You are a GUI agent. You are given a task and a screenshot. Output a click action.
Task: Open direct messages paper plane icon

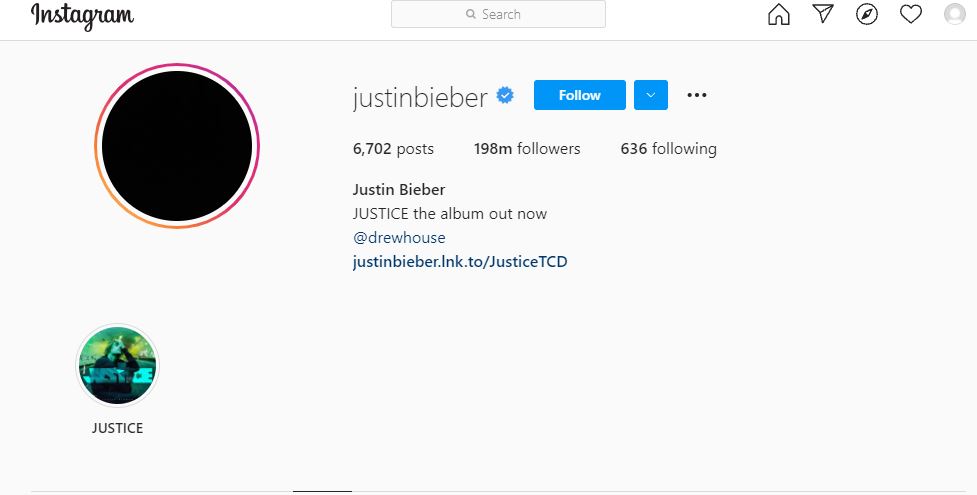(823, 14)
